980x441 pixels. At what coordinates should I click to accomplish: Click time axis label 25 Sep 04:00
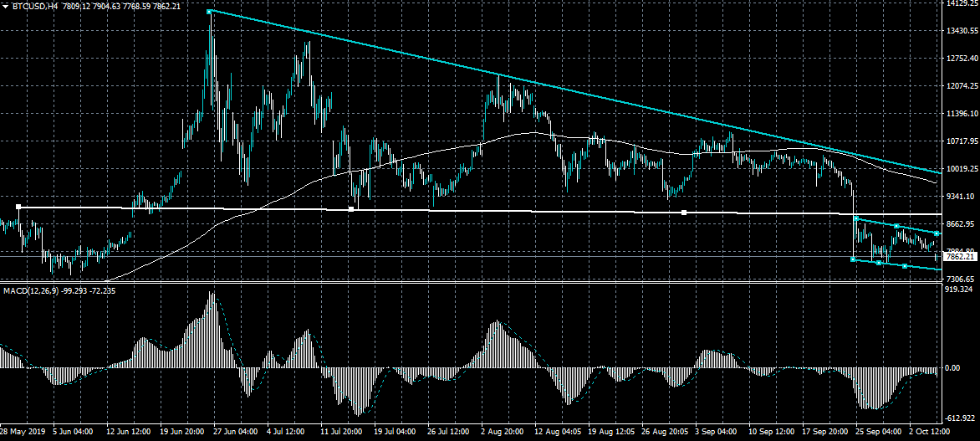coord(877,432)
